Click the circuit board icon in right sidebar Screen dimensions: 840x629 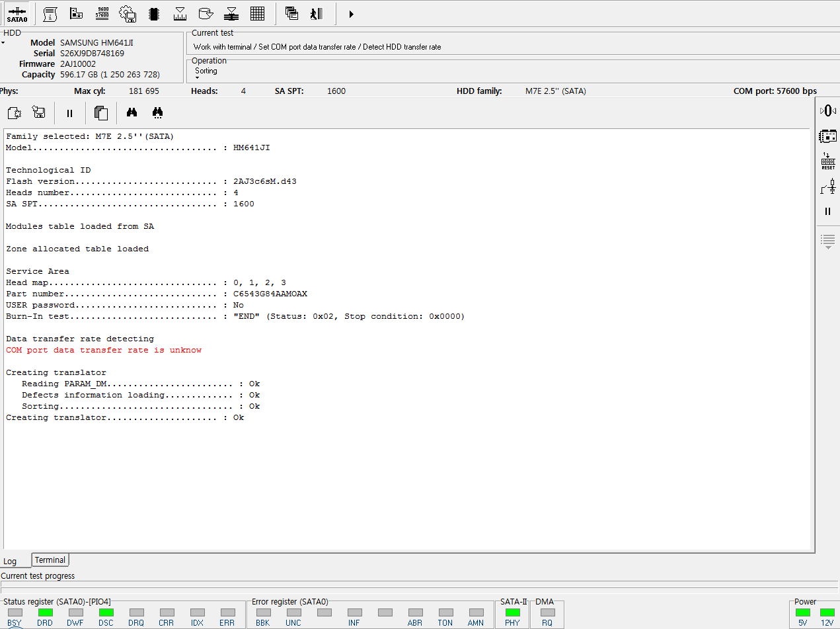point(827,136)
